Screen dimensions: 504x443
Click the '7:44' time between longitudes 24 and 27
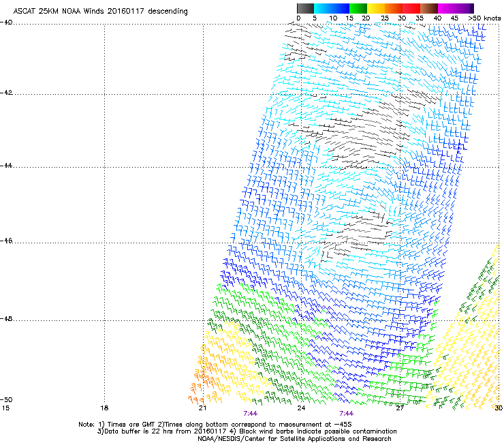click(347, 414)
